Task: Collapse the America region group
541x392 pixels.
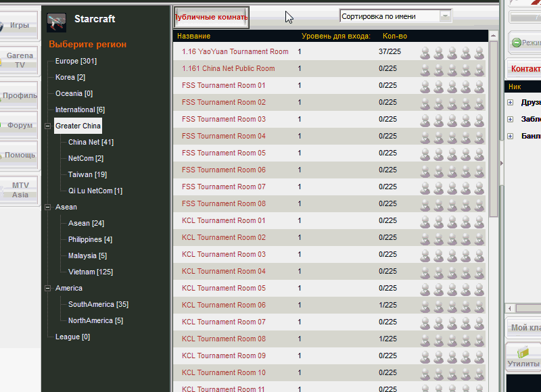Action: (x=48, y=288)
